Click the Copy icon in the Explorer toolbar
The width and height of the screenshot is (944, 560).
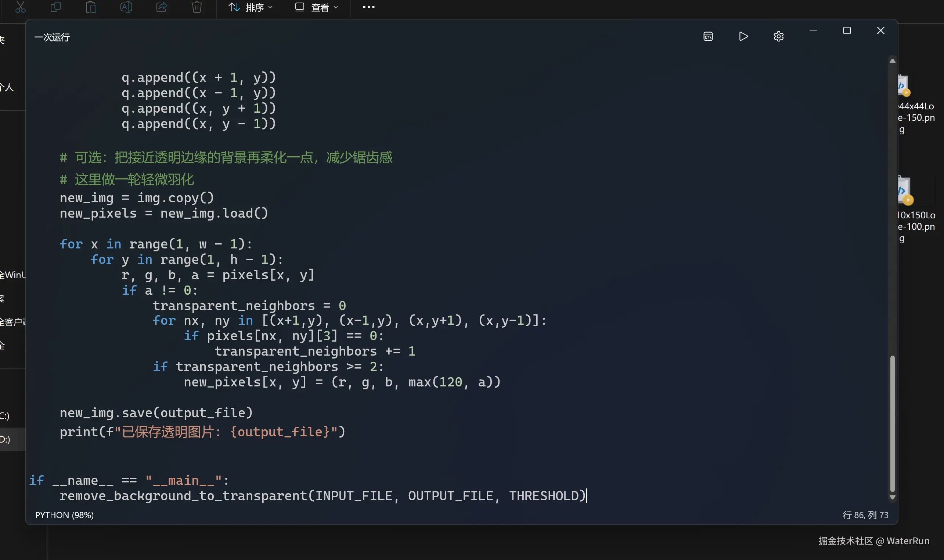click(55, 7)
